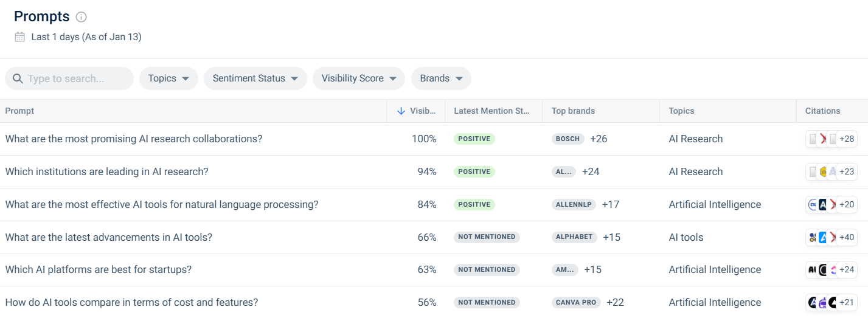Click the sort arrow in Visibility column header
The image size is (868, 318).
click(x=401, y=111)
